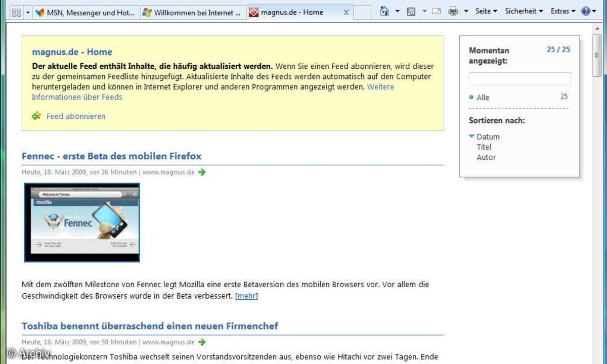Screen dimensions: 607x364
Task: Open the Toshiba Firmenchef article headline
Action: coord(150,326)
